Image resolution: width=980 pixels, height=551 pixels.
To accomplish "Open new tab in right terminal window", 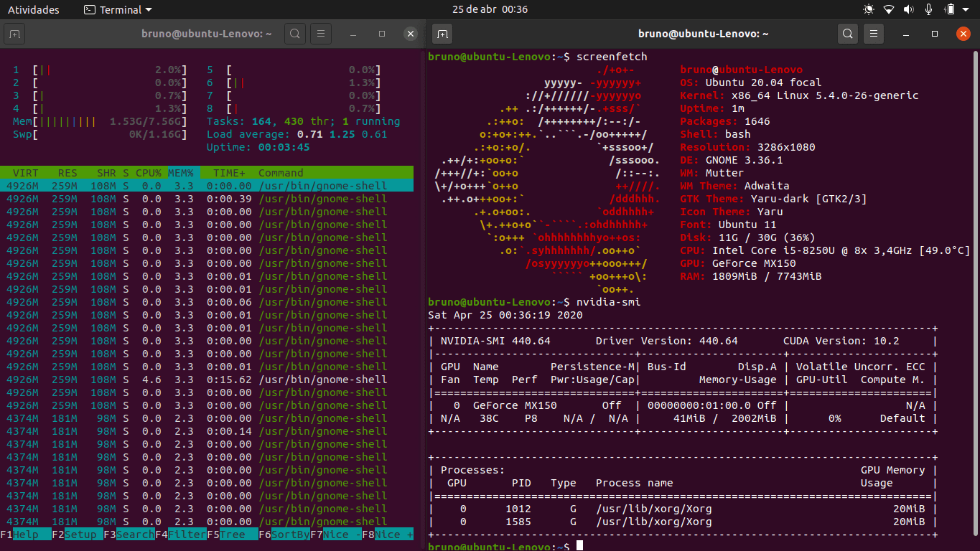I will pos(443,34).
